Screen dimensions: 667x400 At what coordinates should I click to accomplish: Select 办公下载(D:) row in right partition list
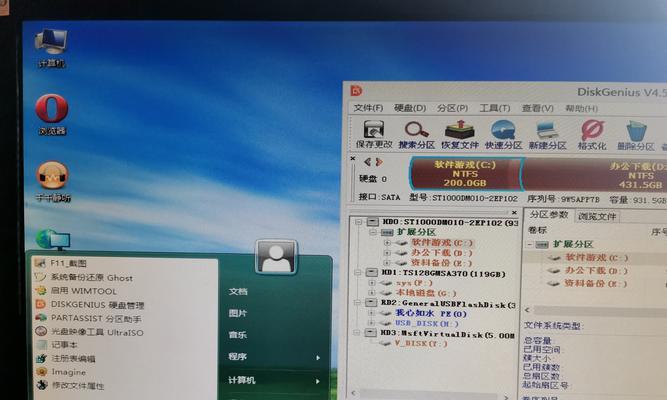[596, 271]
